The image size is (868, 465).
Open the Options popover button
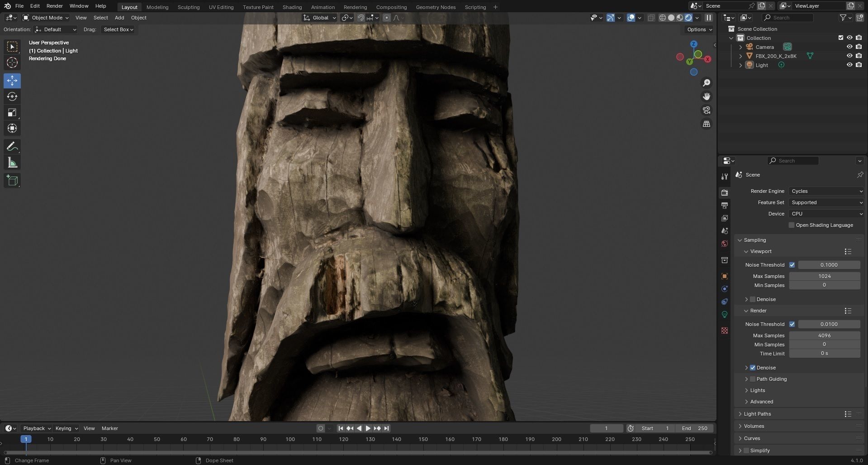[x=699, y=29]
